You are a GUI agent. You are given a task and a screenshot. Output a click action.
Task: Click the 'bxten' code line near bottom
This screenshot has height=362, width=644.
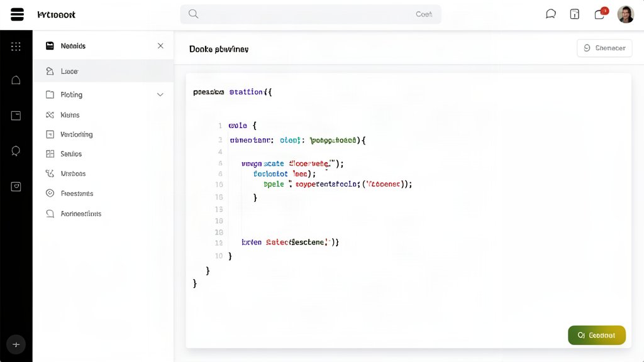[291, 242]
